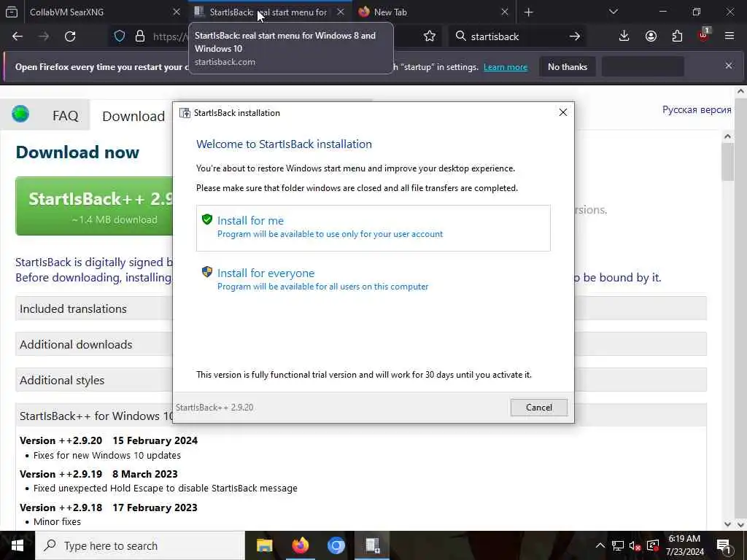Screen dimensions: 747x560
Task: Switch to Firefox on the taskbar
Action: point(300,545)
